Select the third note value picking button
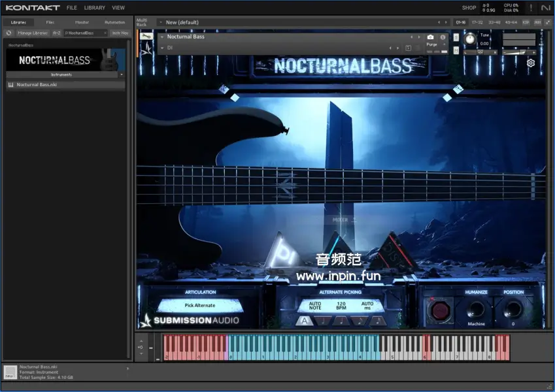 [360, 321]
